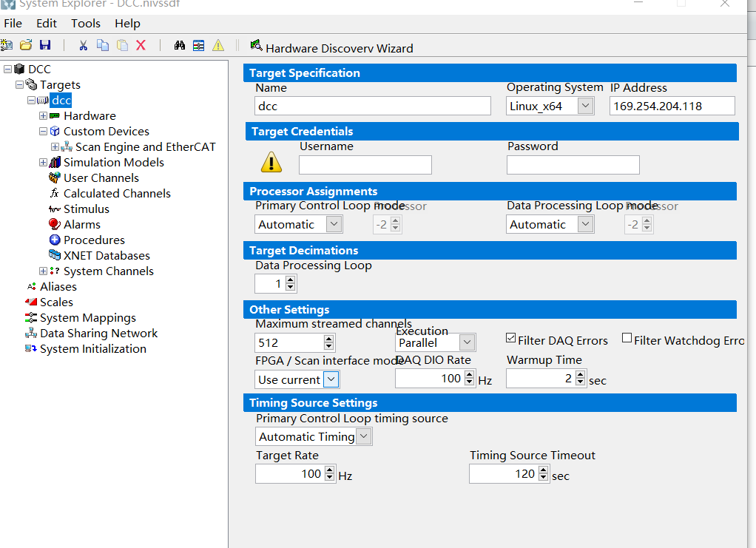
Task: Click the Paste toolbar icon
Action: click(121, 45)
